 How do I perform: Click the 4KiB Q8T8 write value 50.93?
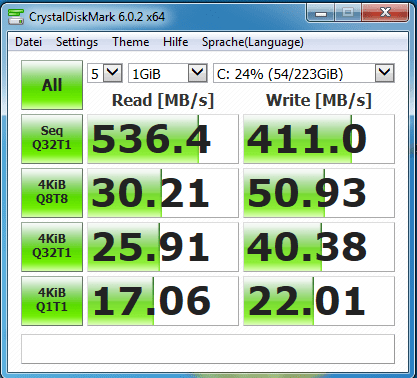[319, 193]
